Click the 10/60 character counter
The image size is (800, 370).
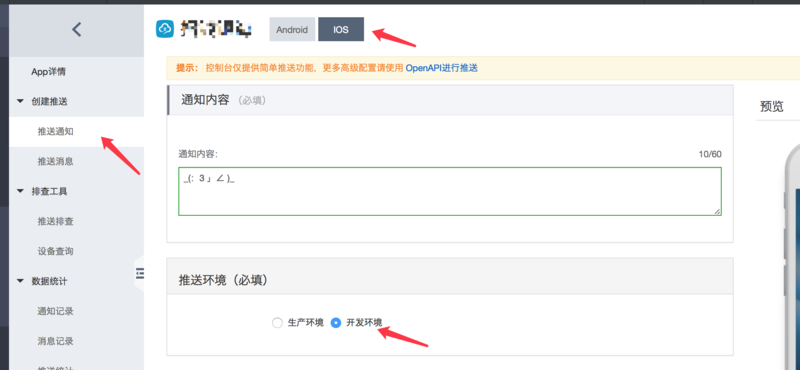(710, 154)
